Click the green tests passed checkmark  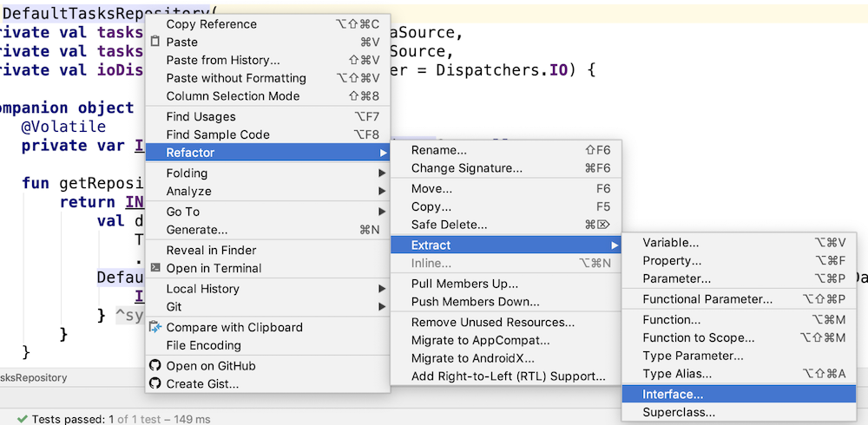coord(23,419)
